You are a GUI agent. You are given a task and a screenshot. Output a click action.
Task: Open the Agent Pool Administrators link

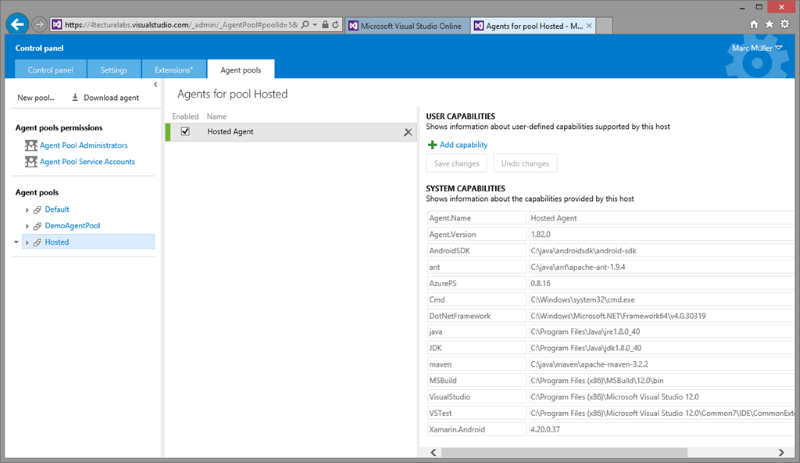tap(84, 145)
